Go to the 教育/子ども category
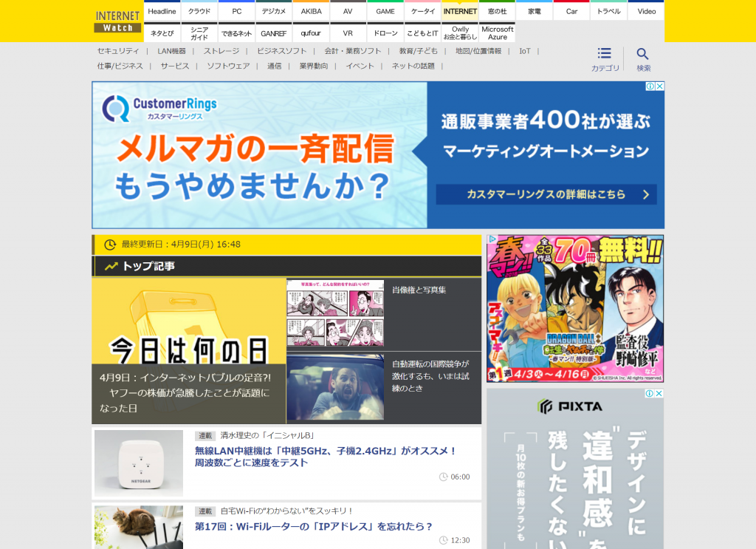Image resolution: width=756 pixels, height=549 pixels. (x=419, y=51)
